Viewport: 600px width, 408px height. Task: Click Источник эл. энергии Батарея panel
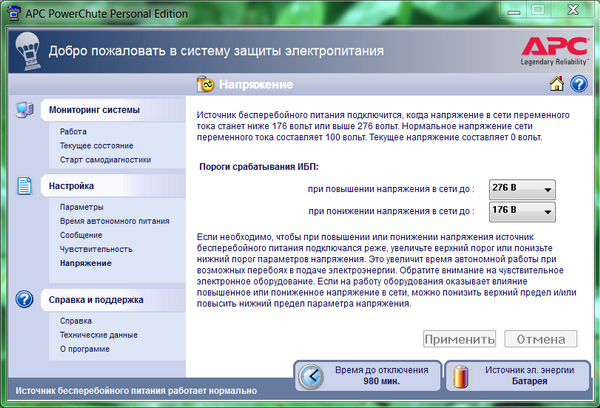[518, 376]
